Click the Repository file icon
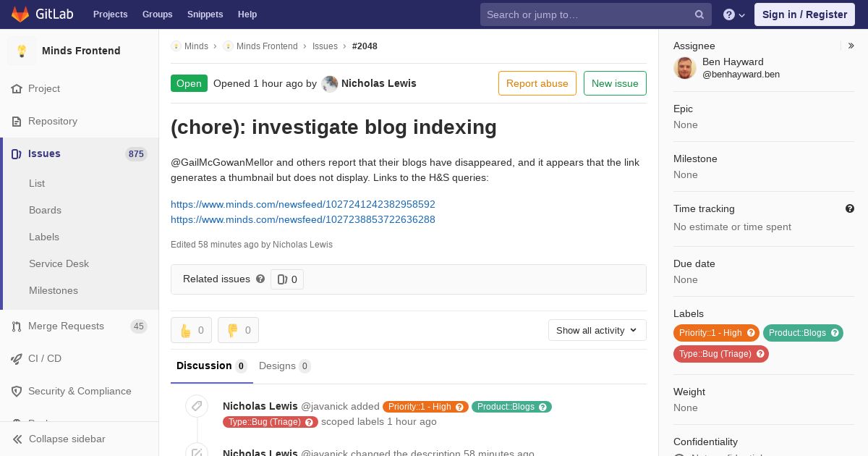Viewport: 868px width, 456px height. 17,122
